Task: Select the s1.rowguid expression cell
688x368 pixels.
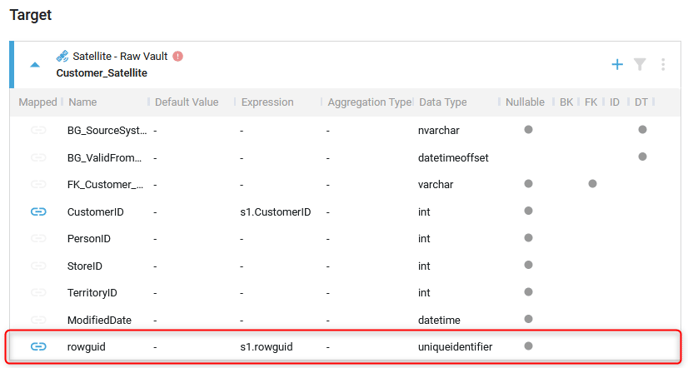Action: (x=266, y=347)
